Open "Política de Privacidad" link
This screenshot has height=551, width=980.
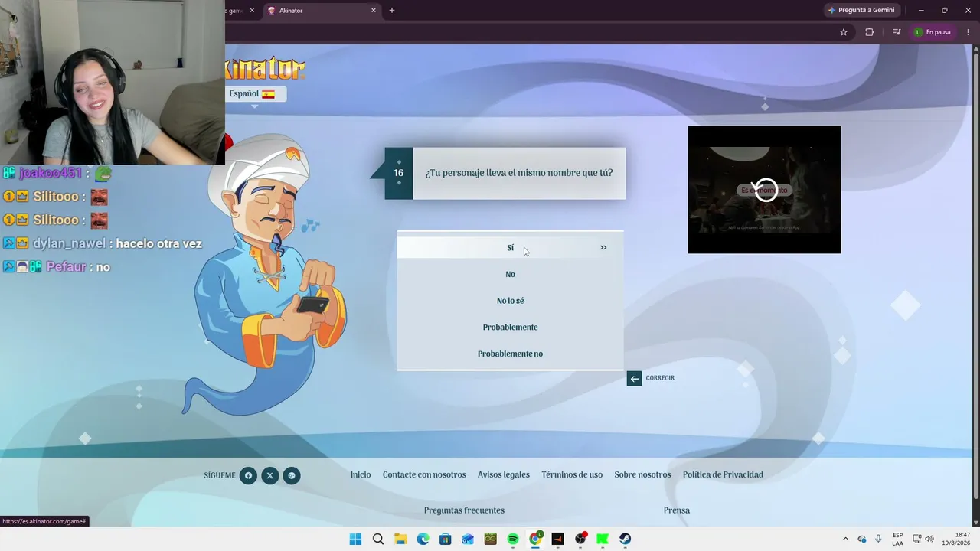(723, 474)
